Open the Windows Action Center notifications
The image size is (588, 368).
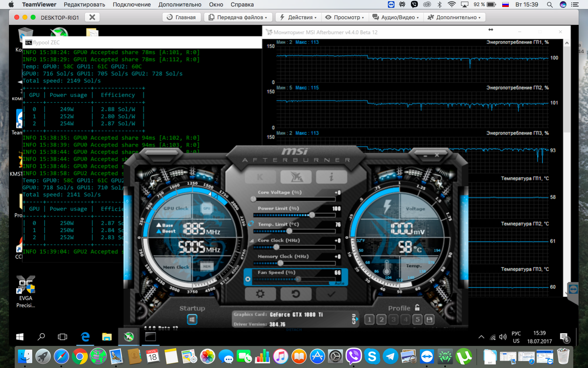coord(565,337)
